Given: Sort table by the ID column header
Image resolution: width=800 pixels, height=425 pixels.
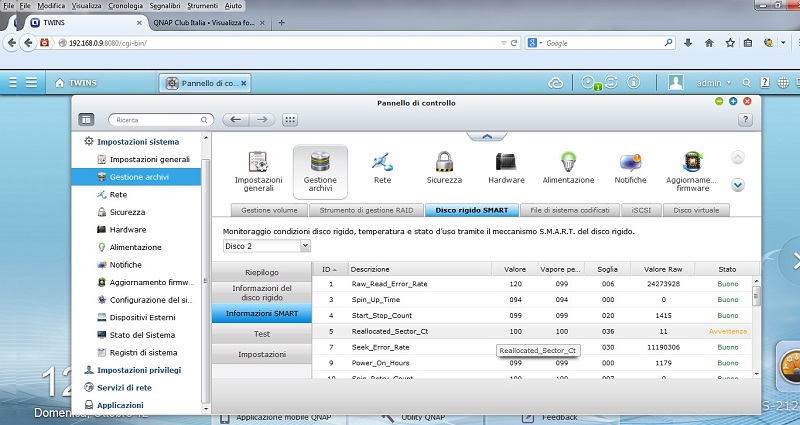Looking at the screenshot, I should pos(327,269).
